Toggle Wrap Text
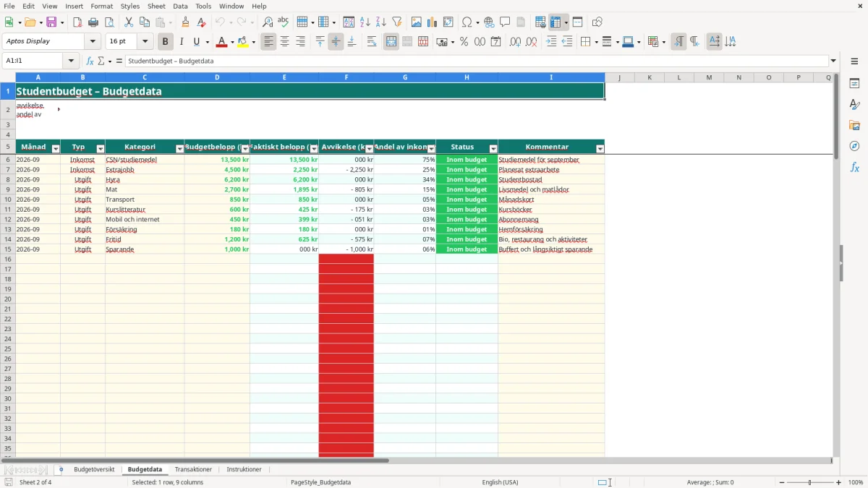 (372, 42)
